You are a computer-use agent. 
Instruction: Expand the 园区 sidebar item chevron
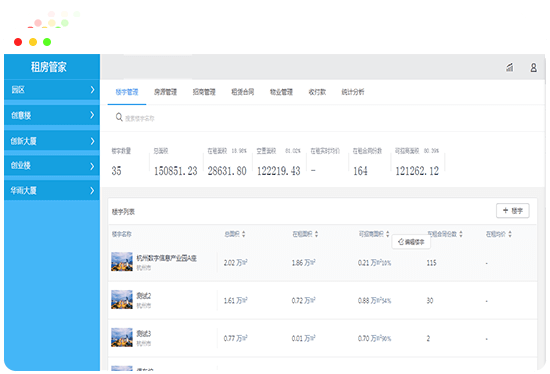[x=92, y=90]
